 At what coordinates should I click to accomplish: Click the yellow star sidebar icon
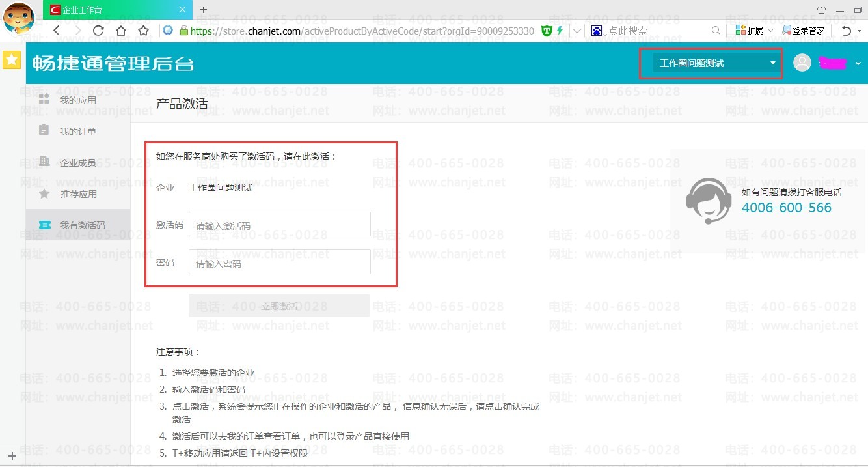pyautogui.click(x=12, y=60)
